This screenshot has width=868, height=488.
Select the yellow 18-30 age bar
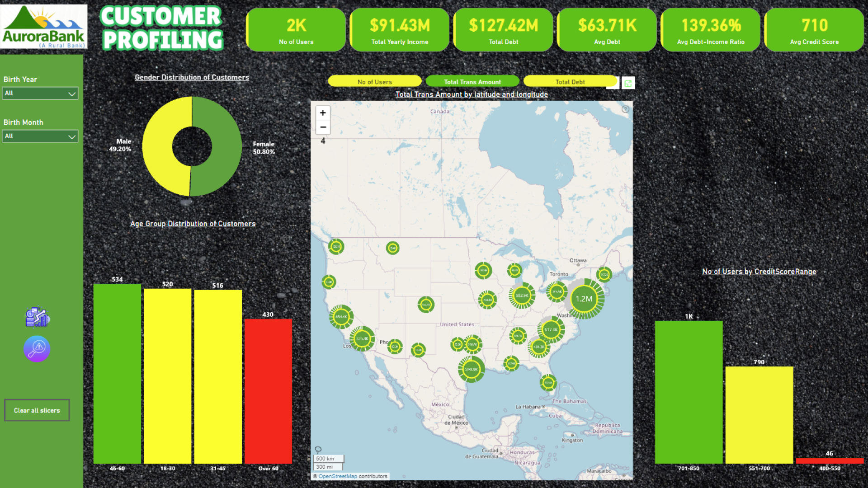[x=168, y=376]
